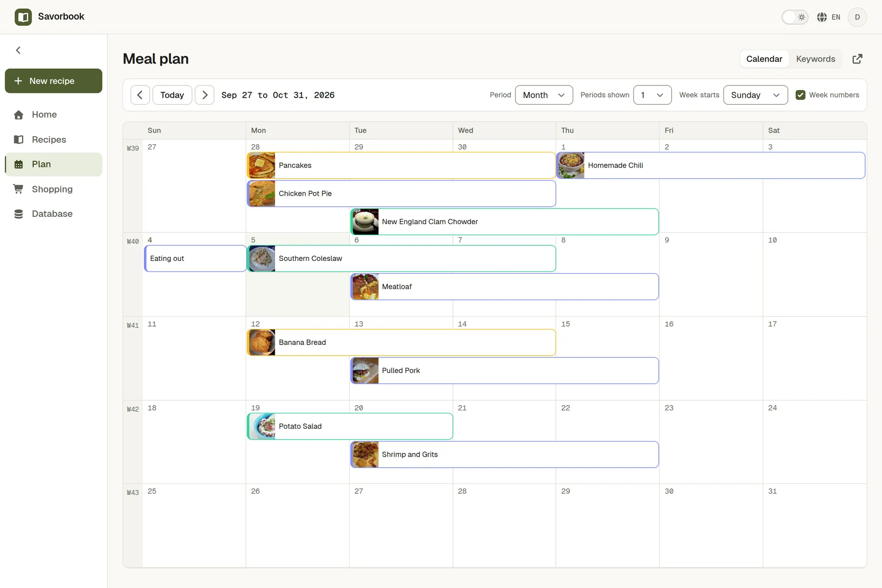Open the Eating out entry
This screenshot has height=588, width=882.
195,258
